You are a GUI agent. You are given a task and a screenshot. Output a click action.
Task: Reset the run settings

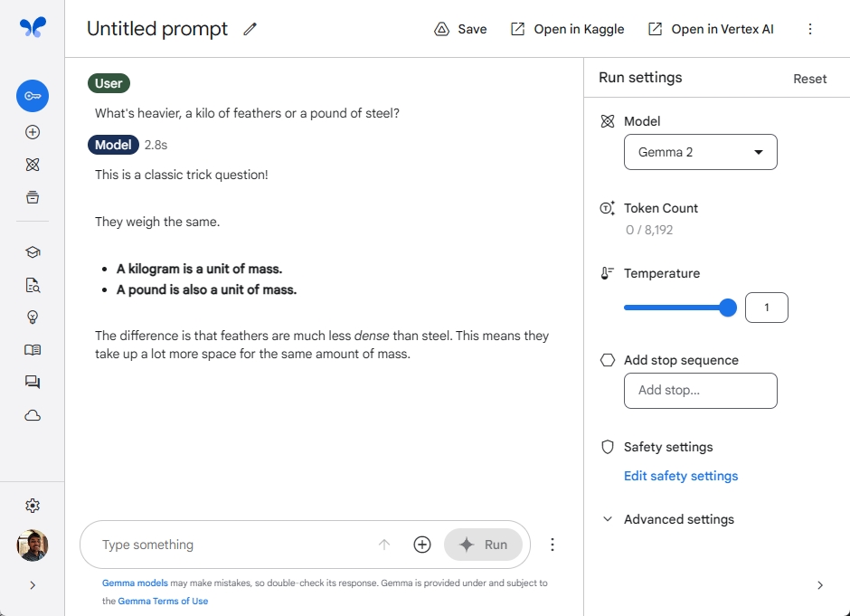[x=809, y=79]
